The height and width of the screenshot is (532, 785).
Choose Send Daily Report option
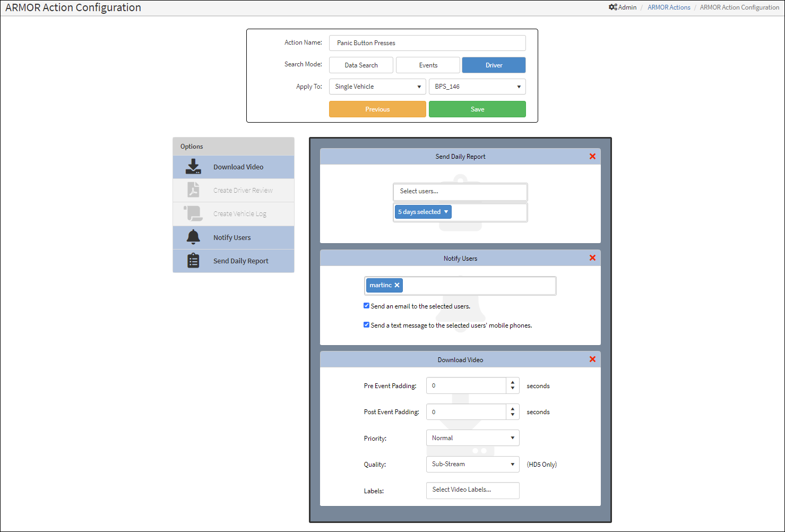coord(234,261)
